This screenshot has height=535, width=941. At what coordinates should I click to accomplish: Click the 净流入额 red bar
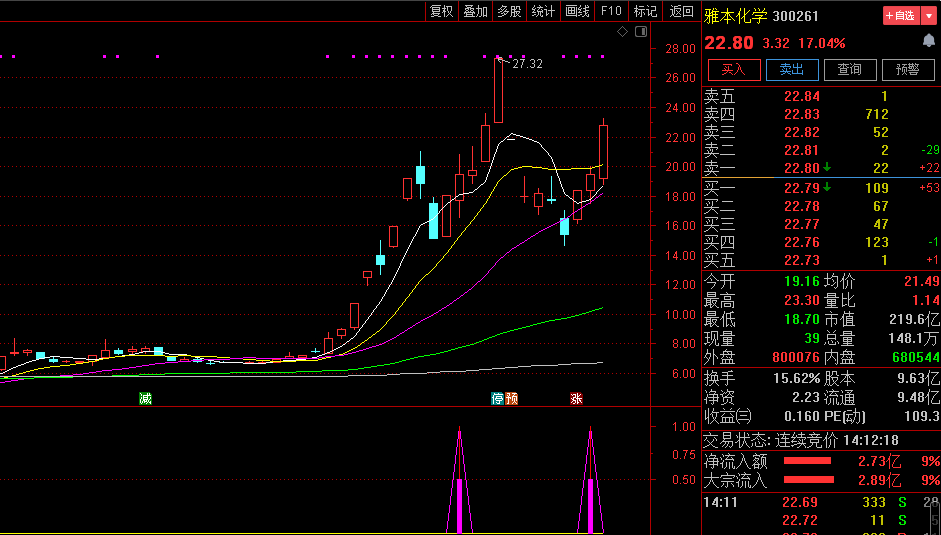click(807, 461)
